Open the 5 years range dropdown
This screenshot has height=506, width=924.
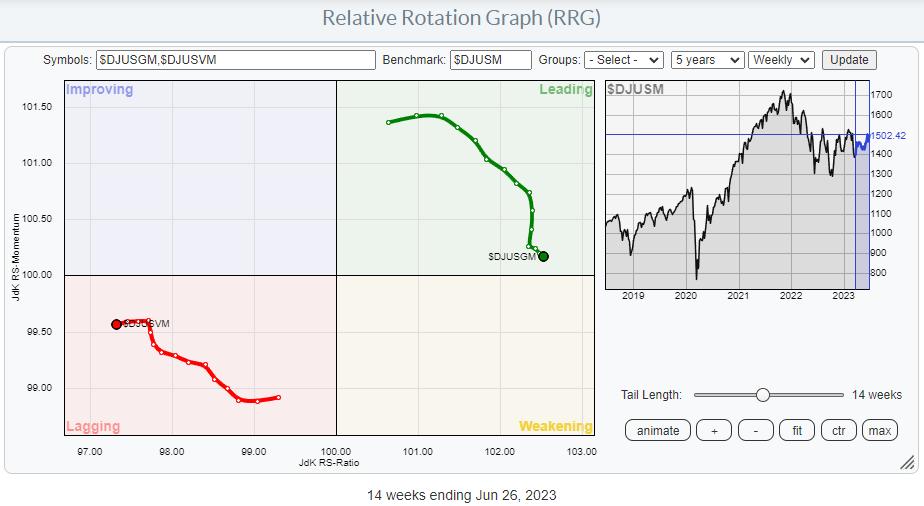tap(707, 60)
